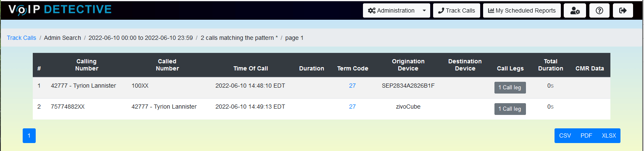
Task: Click the Time Of Call column header
Action: tap(250, 68)
